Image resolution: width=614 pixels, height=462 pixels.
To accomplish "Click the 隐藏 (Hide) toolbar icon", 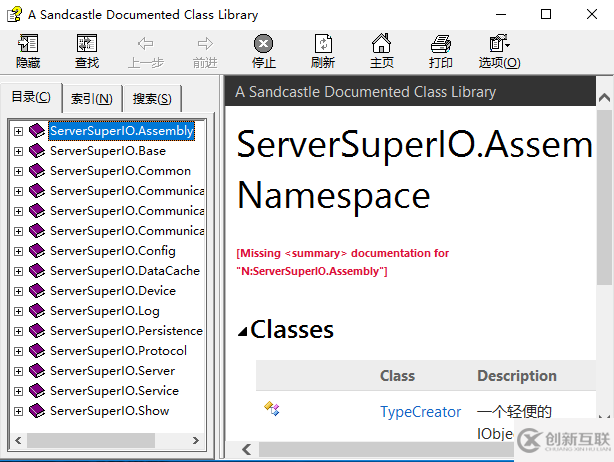I will [28, 43].
